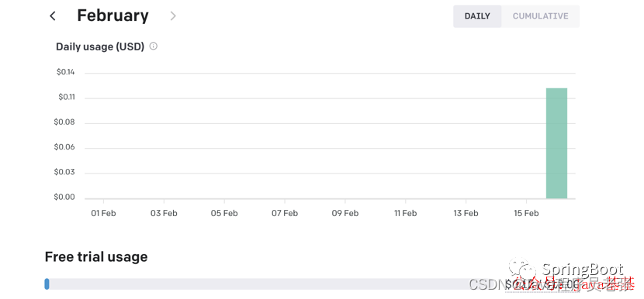Click the 13 Feb axis label
The image size is (644, 299).
tap(466, 213)
